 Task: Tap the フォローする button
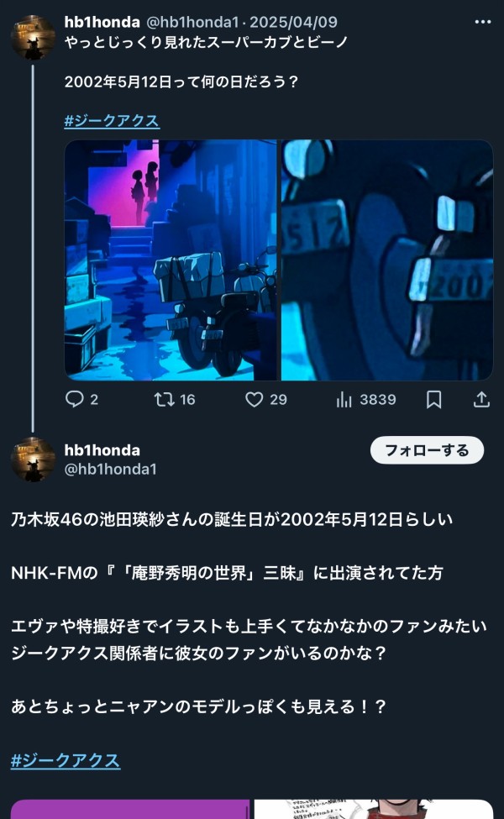(427, 450)
